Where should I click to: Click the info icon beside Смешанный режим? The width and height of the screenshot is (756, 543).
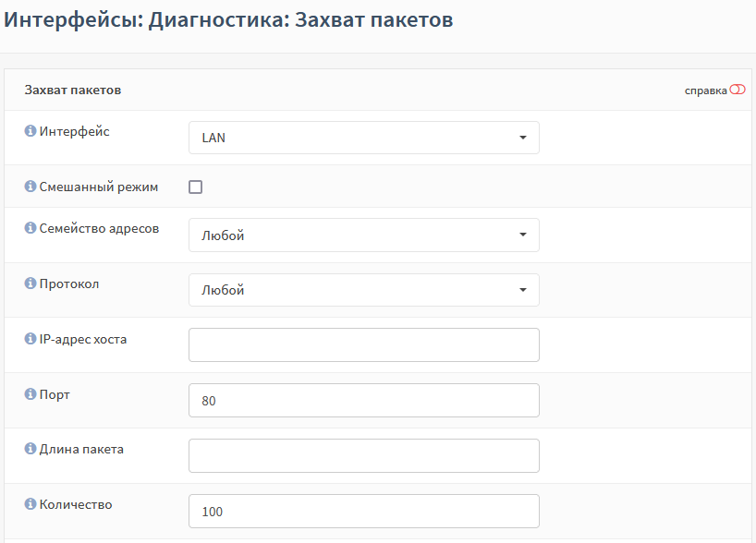(30, 187)
